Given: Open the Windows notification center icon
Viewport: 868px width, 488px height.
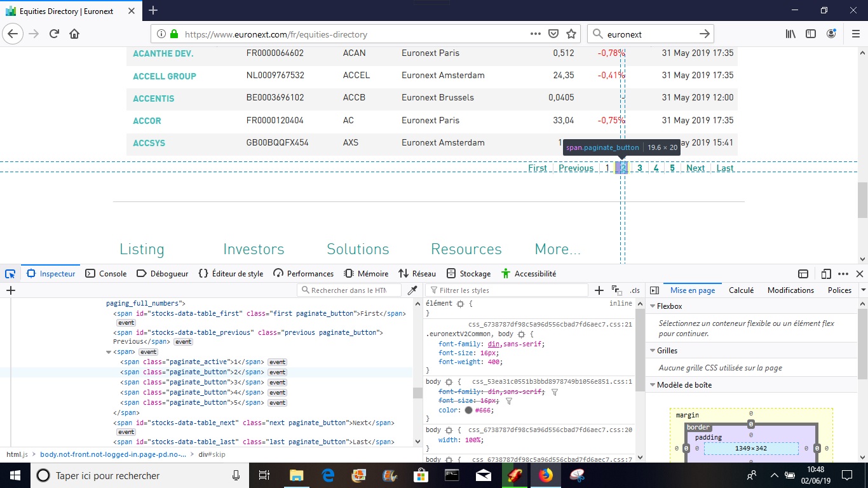Looking at the screenshot, I should [847, 475].
